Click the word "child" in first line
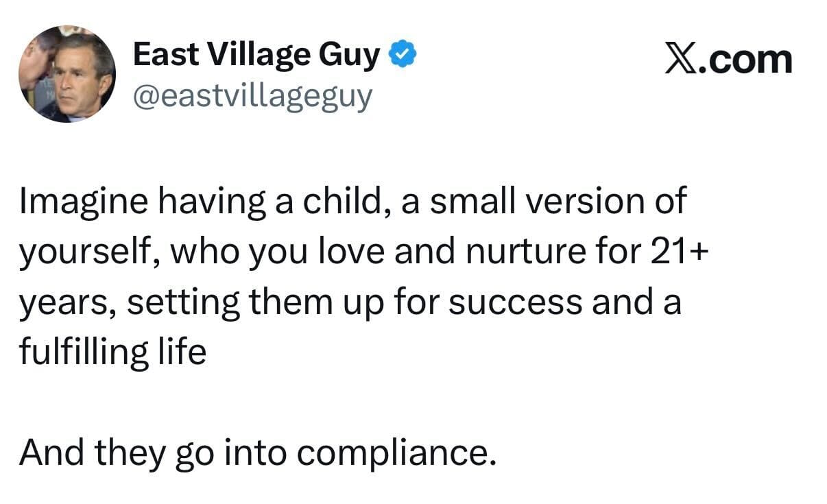This screenshot has width=827, height=504. (353, 202)
